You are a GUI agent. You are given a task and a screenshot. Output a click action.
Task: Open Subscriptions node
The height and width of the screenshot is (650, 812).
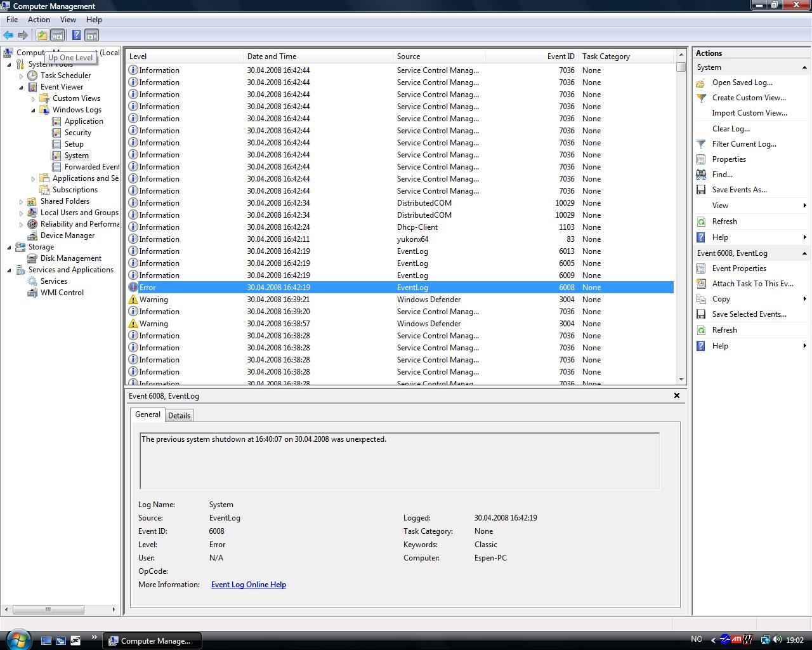tap(75, 190)
